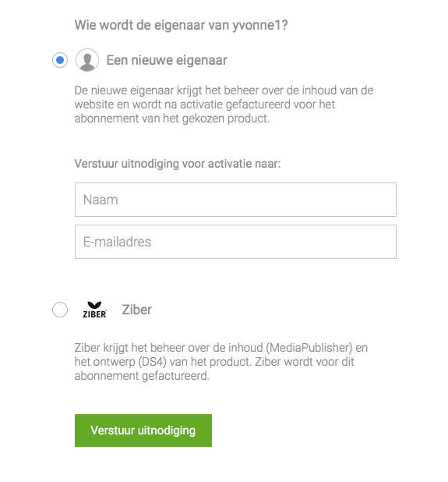
Task: Click the grey person avatar icon
Action: pos(87,60)
